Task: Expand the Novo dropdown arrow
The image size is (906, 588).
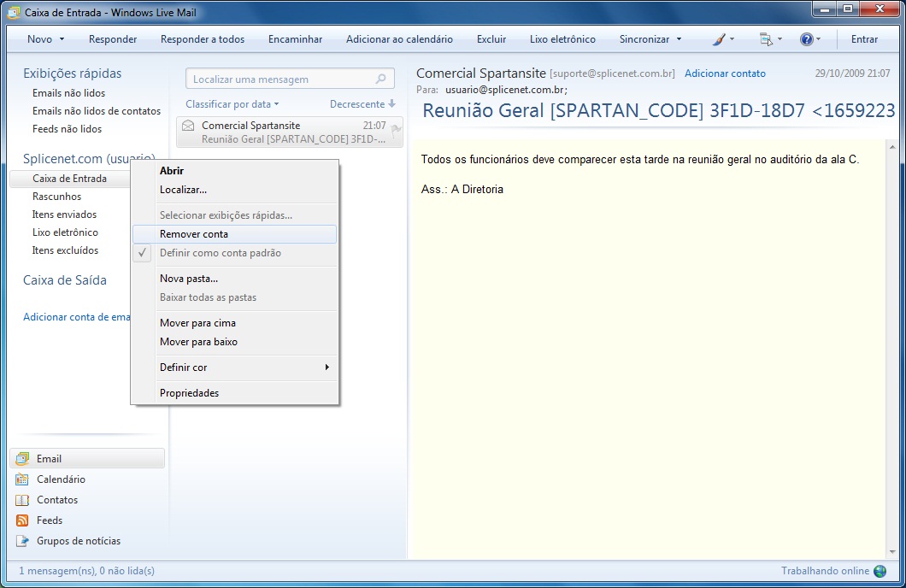Action: (x=62, y=39)
